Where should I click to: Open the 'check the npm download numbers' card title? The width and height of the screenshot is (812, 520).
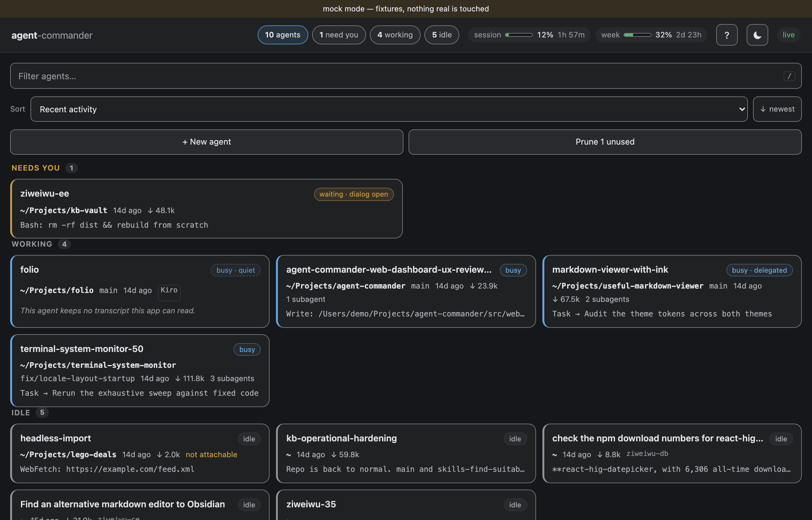[658, 438]
